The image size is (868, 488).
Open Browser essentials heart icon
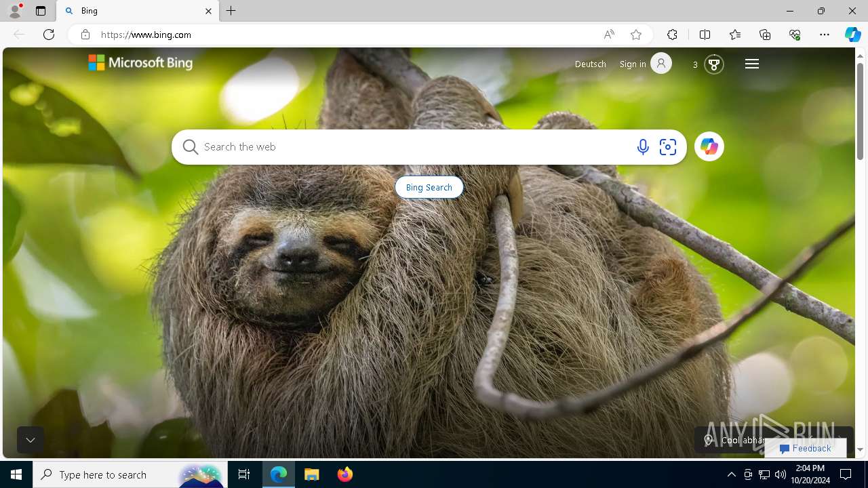[x=795, y=35]
